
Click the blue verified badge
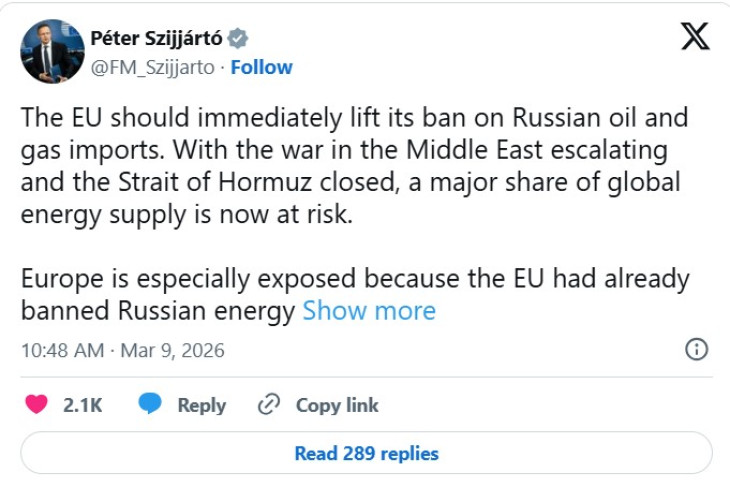237,39
